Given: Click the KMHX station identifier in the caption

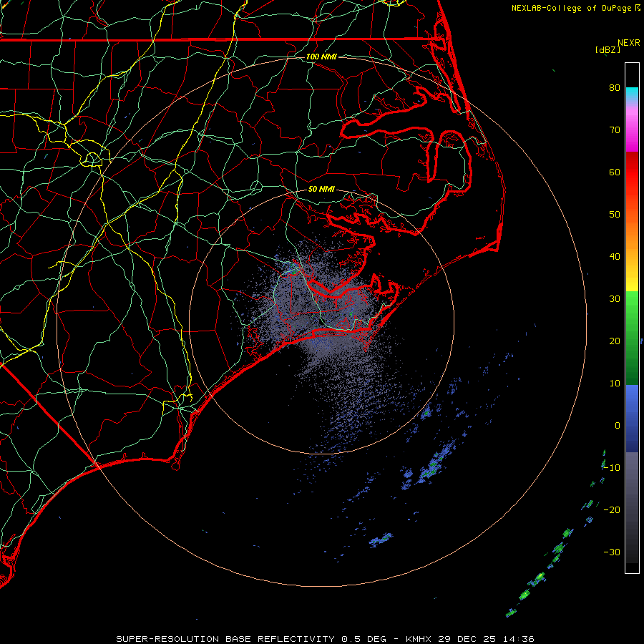Looking at the screenshot, I should pos(419,639).
